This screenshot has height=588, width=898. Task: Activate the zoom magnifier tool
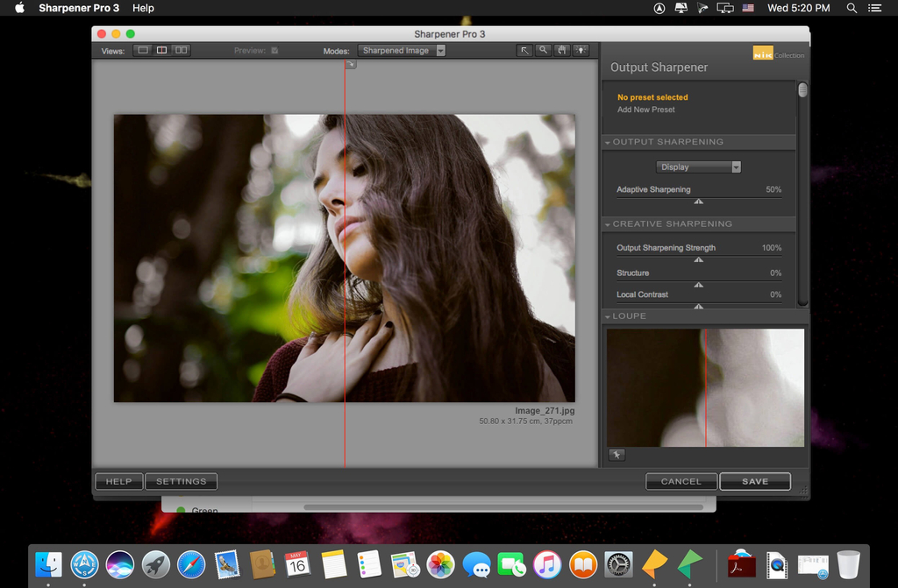[x=544, y=51]
